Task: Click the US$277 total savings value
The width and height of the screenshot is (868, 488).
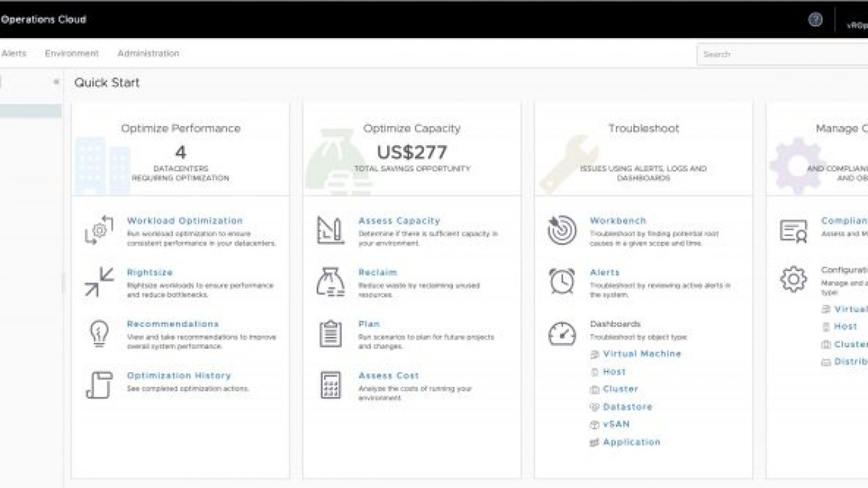Action: pyautogui.click(x=412, y=152)
